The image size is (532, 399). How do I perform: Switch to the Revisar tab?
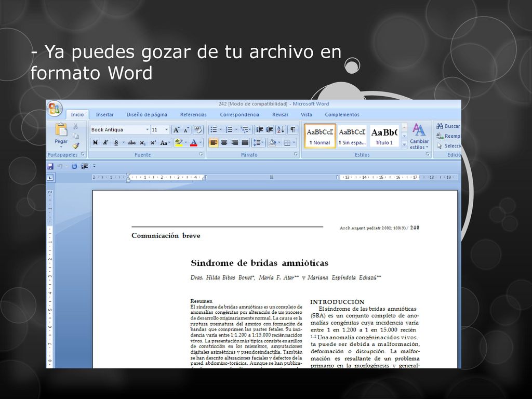click(x=280, y=115)
